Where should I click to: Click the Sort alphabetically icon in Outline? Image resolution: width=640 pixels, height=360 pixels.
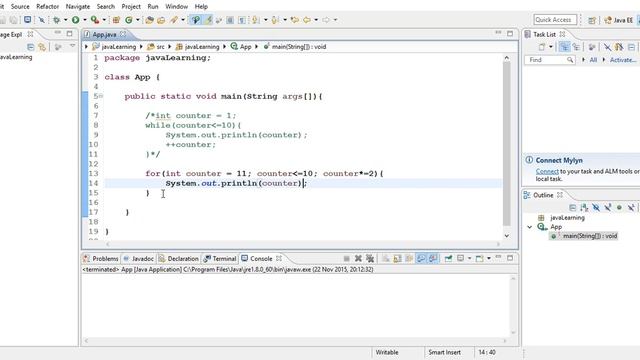point(584,208)
